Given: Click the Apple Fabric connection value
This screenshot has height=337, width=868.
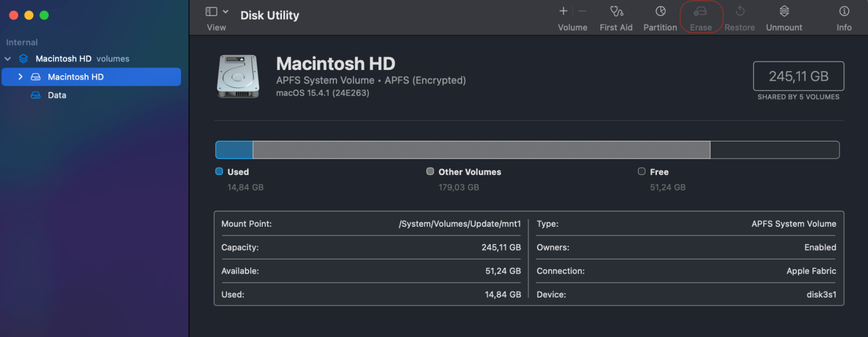Looking at the screenshot, I should (812, 271).
